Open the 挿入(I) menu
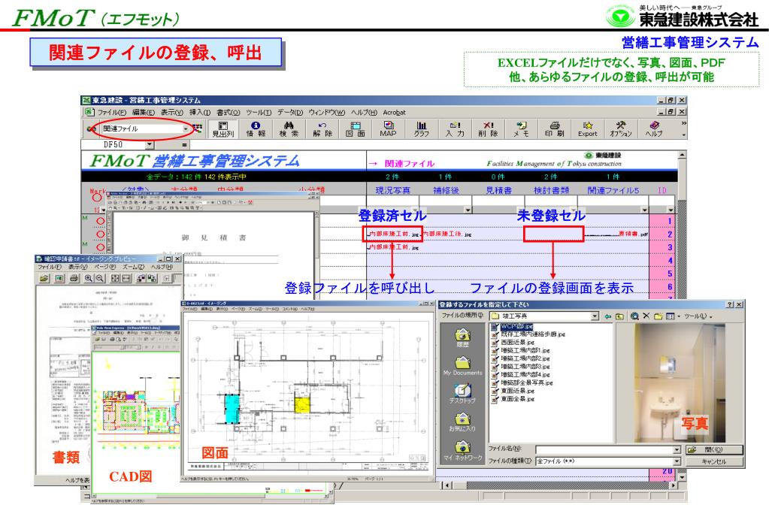Viewport: 769px width, 532px height. point(200,112)
